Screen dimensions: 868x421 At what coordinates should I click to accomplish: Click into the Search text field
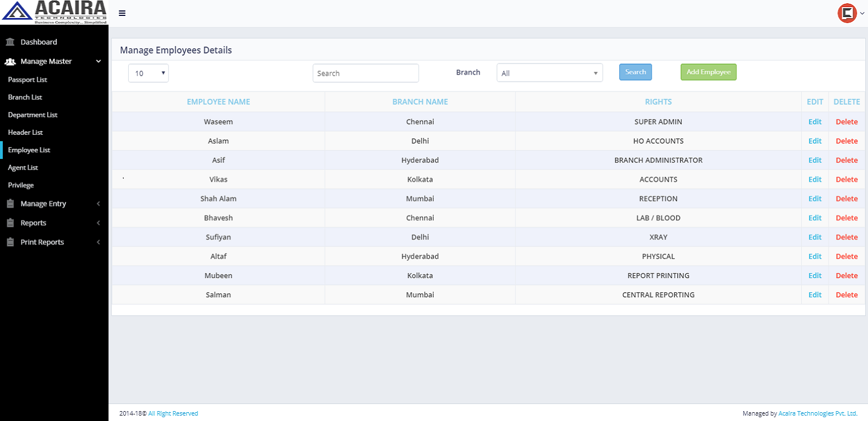click(365, 73)
